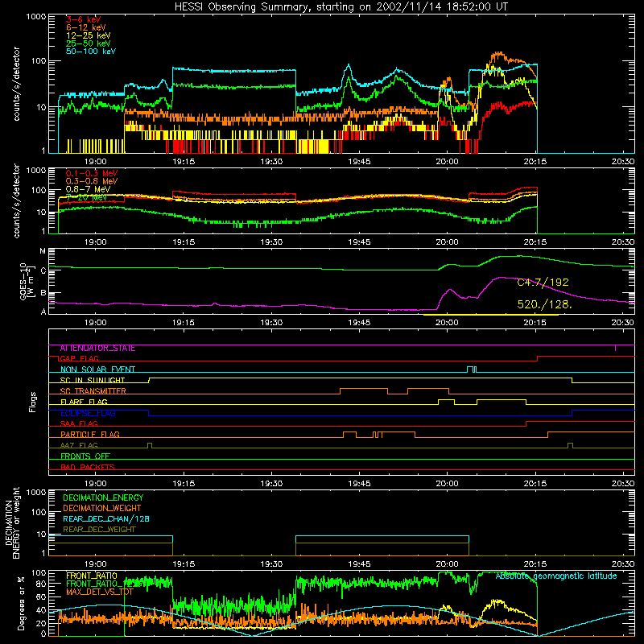The height and width of the screenshot is (644, 644).
Task: Click the 'DECIMATION_ENERGY' legend label
Action: 103,497
